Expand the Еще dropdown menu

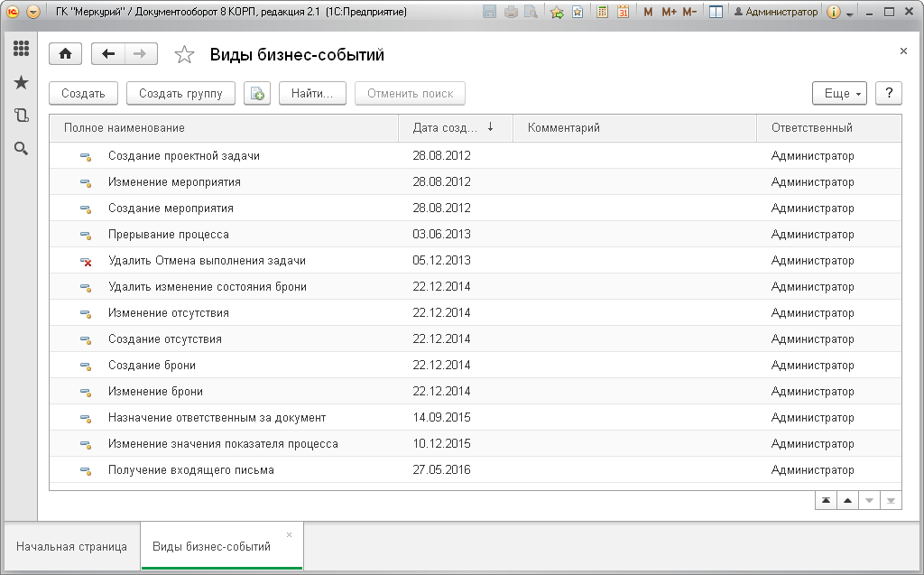coord(840,93)
